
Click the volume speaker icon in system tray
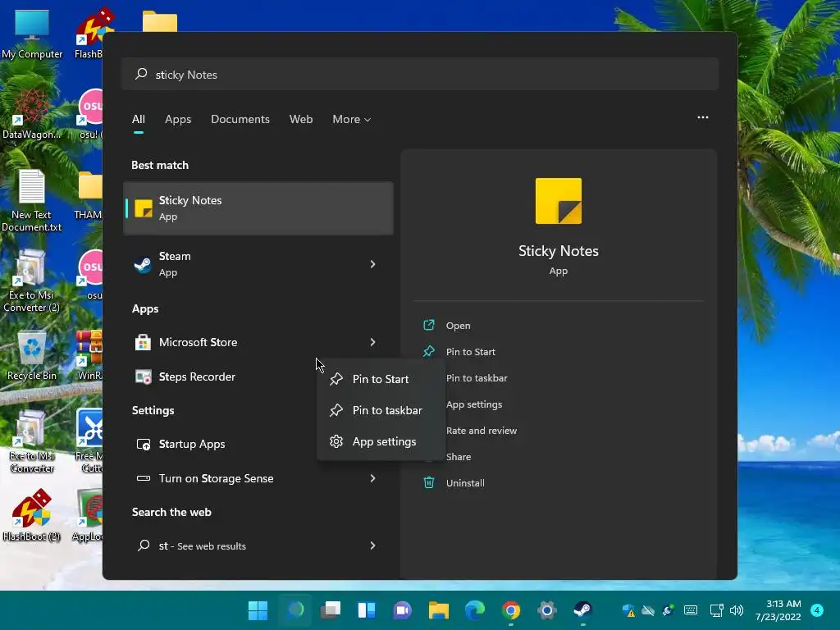pos(737,610)
